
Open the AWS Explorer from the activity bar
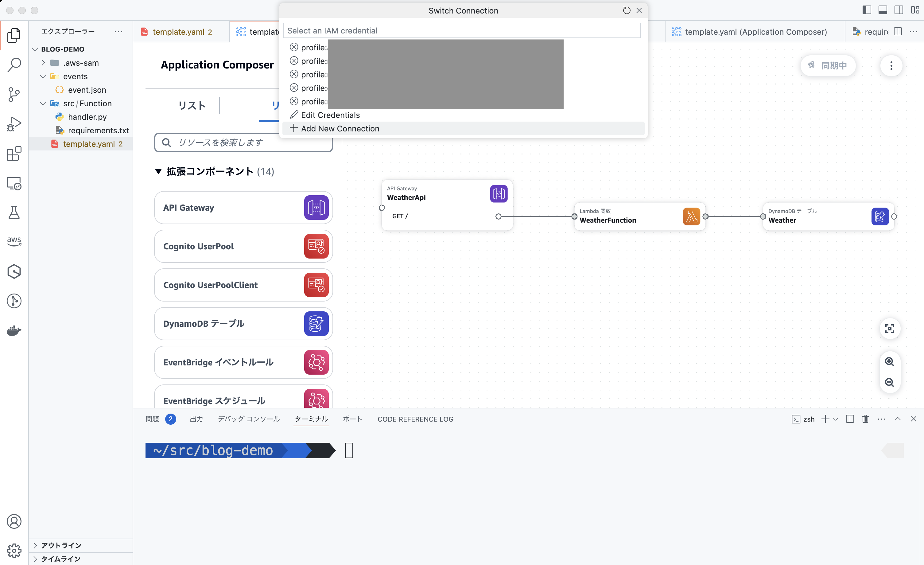click(x=14, y=242)
